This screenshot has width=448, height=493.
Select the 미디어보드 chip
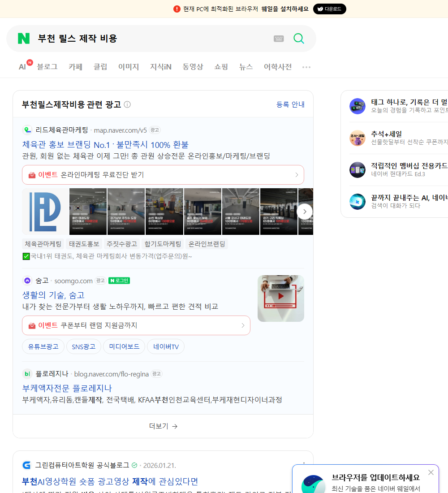click(x=124, y=346)
